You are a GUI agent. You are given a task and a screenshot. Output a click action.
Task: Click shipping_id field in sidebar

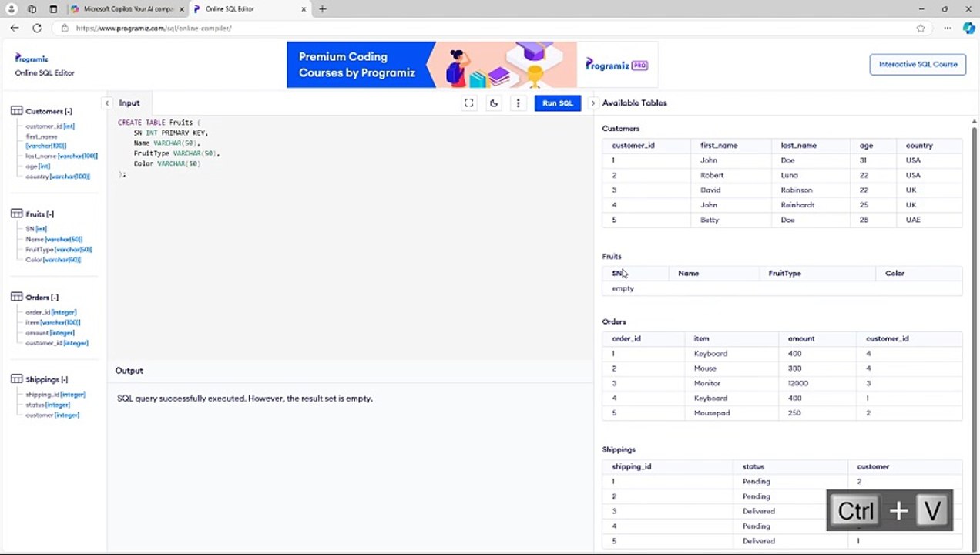(x=55, y=394)
